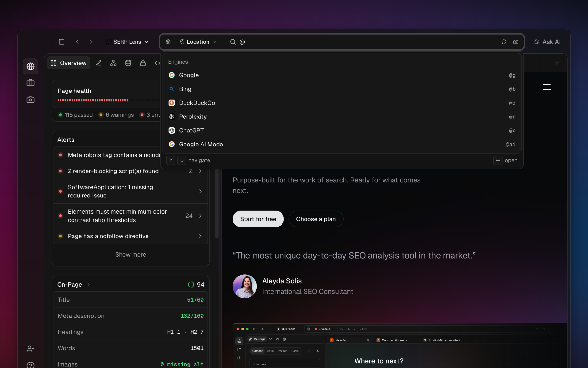The width and height of the screenshot is (588, 368).
Task: Click the Ask AI button
Action: pos(547,42)
